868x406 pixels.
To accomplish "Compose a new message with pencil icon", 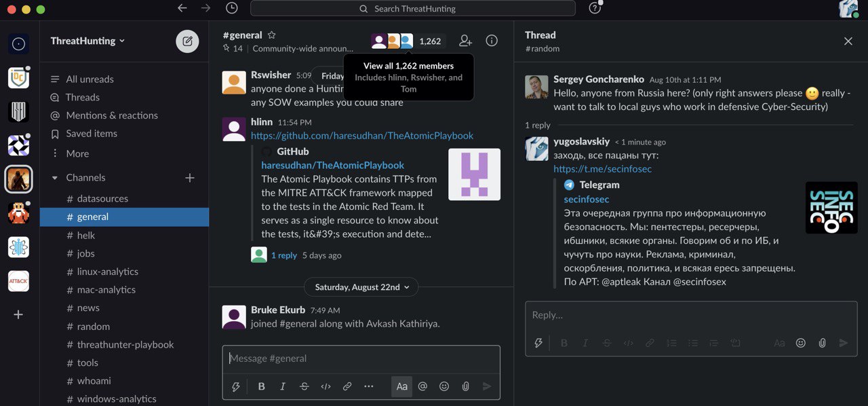I will click(188, 41).
